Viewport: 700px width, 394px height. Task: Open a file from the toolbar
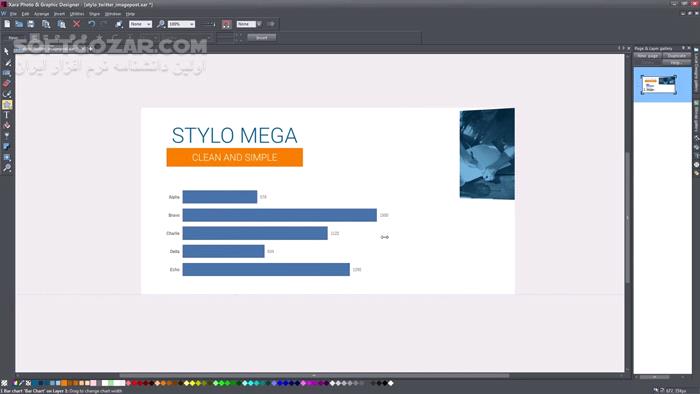(19, 24)
